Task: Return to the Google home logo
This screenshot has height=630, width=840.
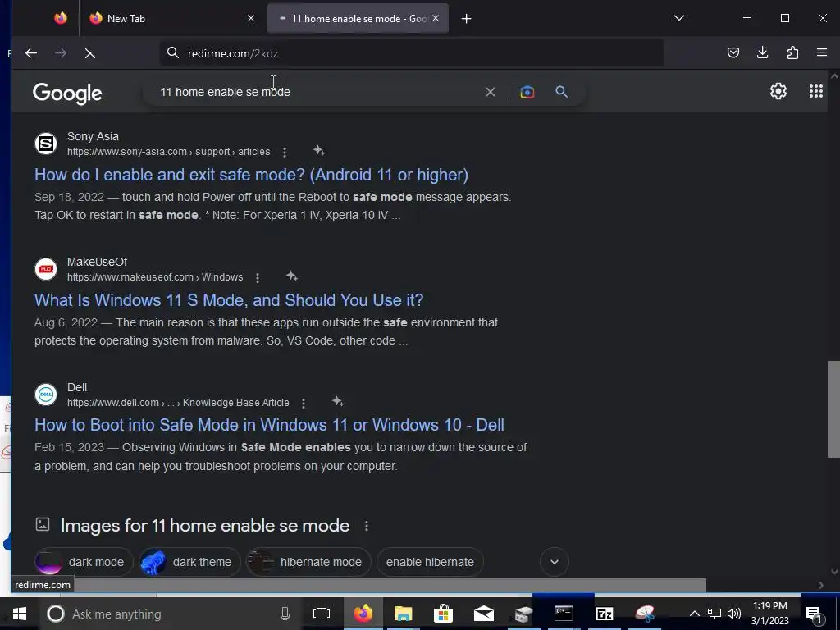Action: tap(67, 94)
